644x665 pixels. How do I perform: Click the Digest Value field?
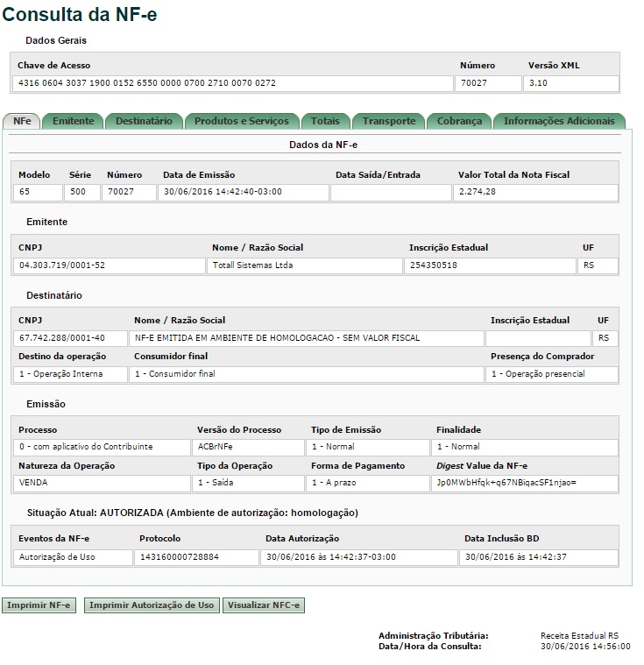525,483
